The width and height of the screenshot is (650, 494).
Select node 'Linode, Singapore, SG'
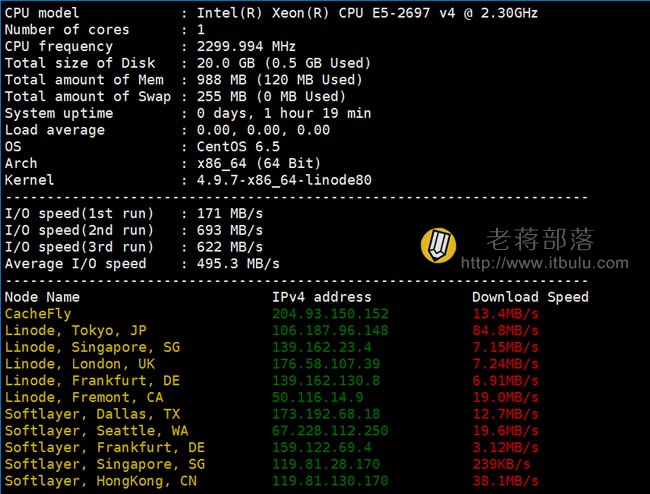pyautogui.click(x=92, y=347)
